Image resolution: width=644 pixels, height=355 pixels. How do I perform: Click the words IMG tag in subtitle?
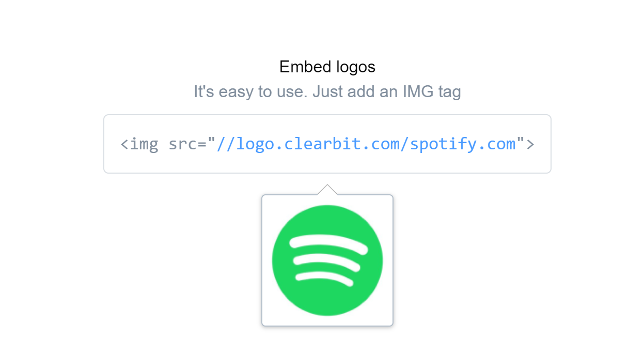(x=432, y=92)
